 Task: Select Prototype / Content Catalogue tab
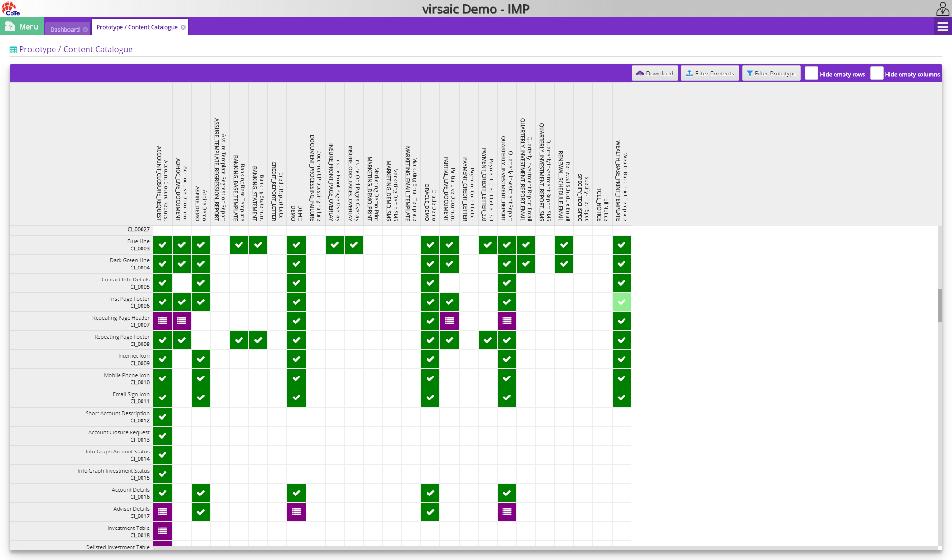[x=137, y=27]
